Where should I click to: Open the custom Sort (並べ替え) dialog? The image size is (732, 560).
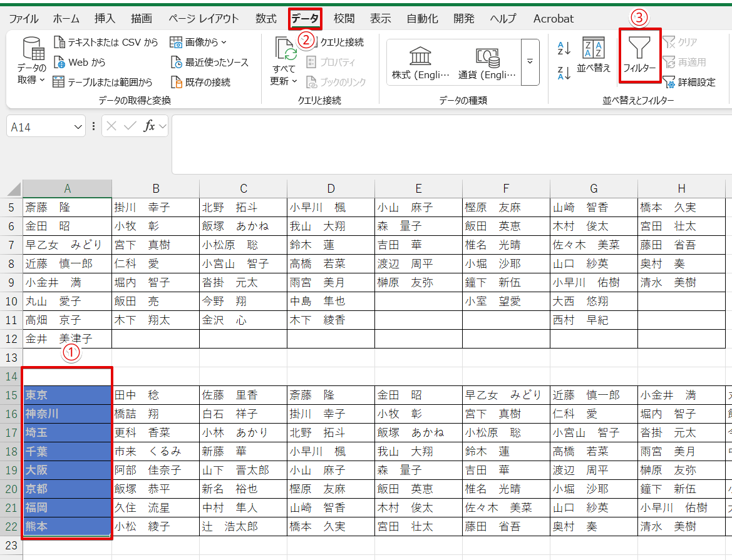(593, 55)
